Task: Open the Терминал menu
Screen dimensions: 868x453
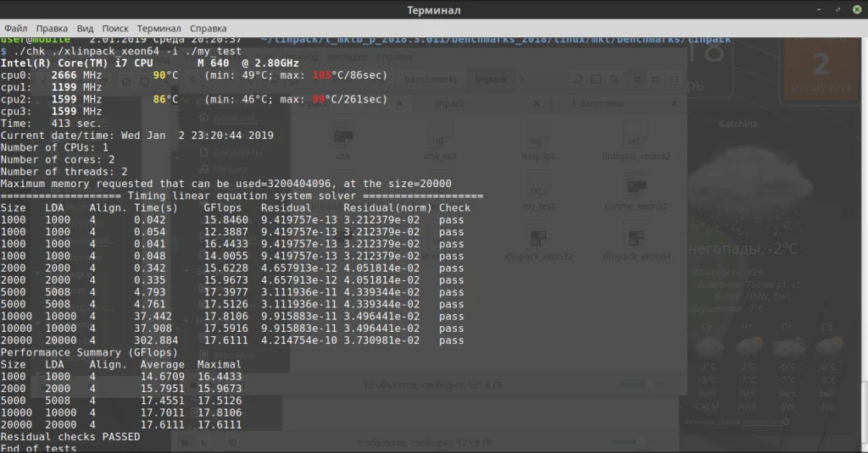Action: 159,28
